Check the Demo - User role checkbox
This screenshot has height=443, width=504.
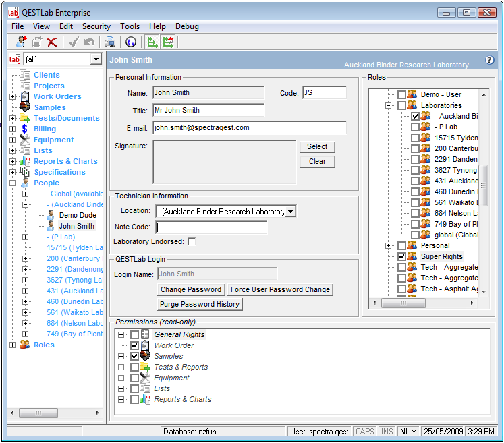point(402,94)
